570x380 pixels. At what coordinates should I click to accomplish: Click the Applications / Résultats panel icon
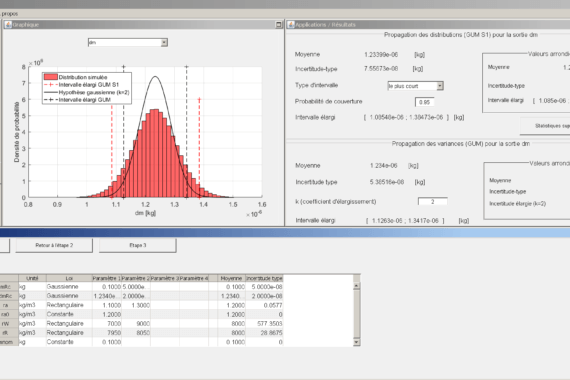291,25
